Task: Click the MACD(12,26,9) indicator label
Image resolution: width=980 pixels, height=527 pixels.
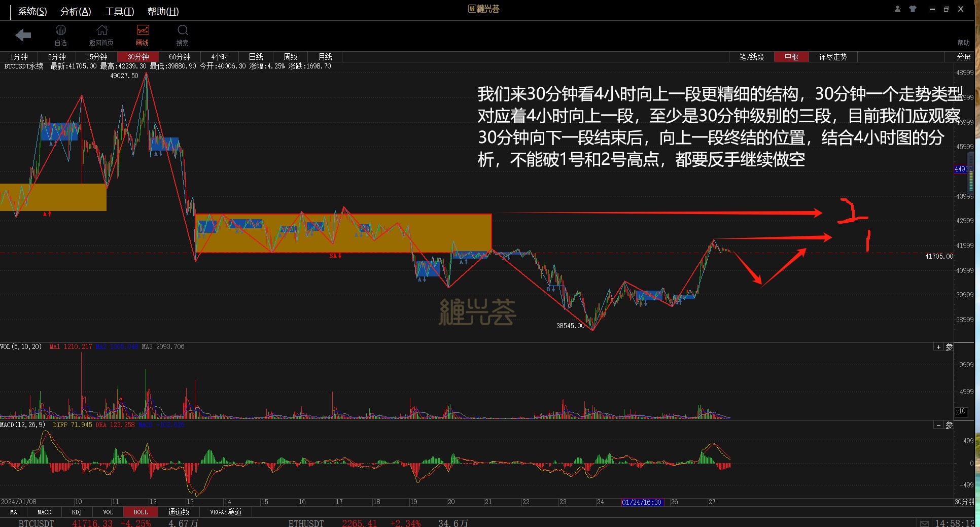Action: 23,425
